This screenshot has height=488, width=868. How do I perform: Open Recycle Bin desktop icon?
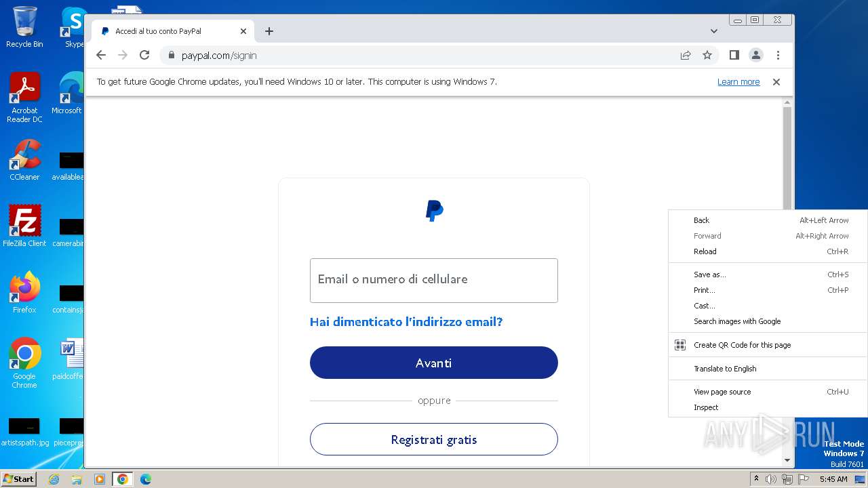pos(24,27)
